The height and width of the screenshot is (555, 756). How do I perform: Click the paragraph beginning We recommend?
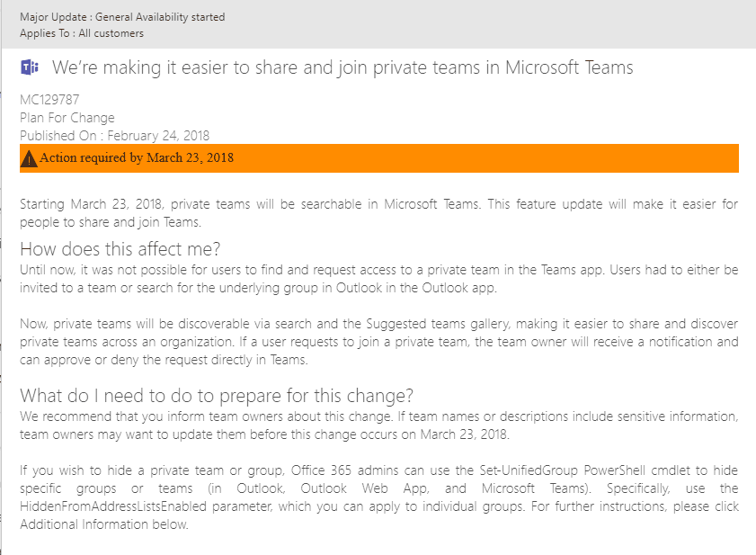point(378,425)
